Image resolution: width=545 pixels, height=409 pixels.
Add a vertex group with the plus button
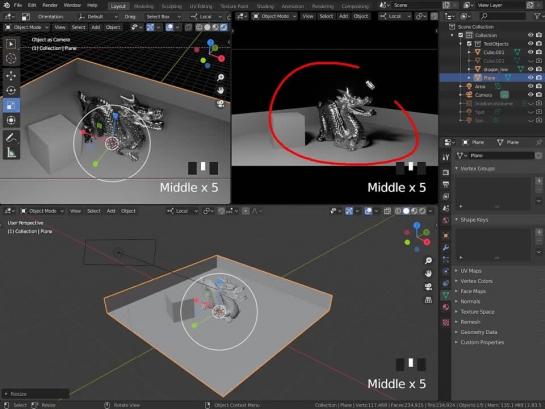click(539, 181)
